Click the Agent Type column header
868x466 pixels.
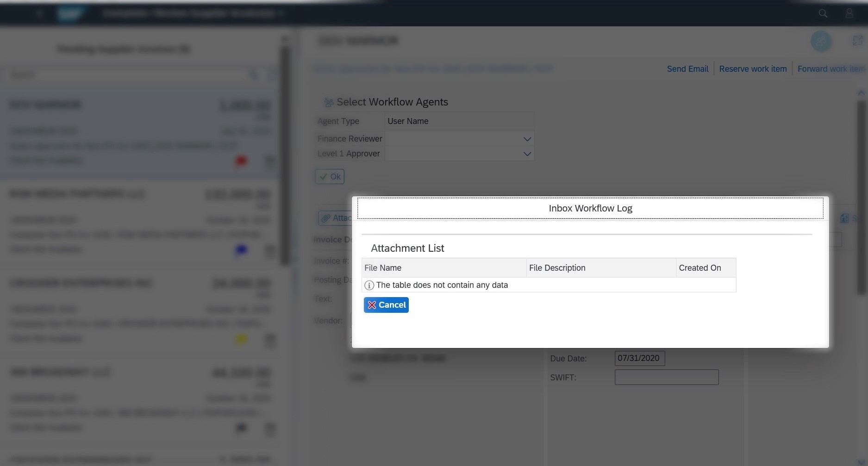click(350, 121)
